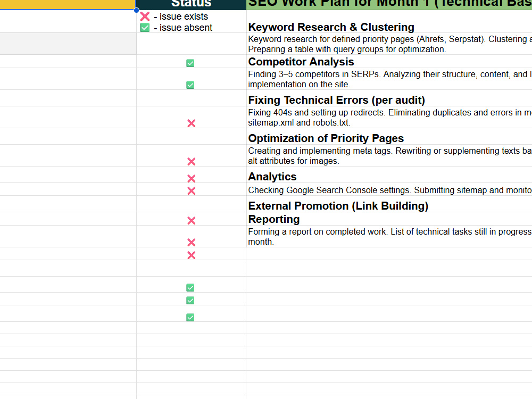Click the 'Reporting' heading
This screenshot has height=399, width=532.
(x=274, y=219)
